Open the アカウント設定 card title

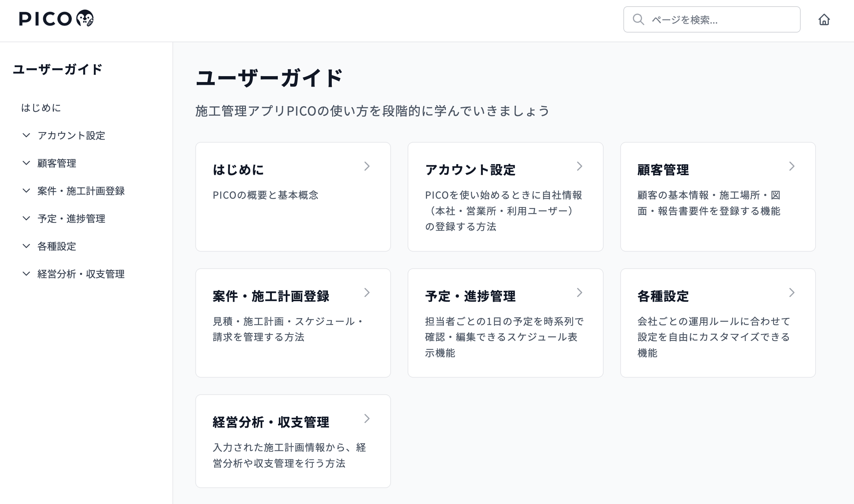[x=470, y=170]
